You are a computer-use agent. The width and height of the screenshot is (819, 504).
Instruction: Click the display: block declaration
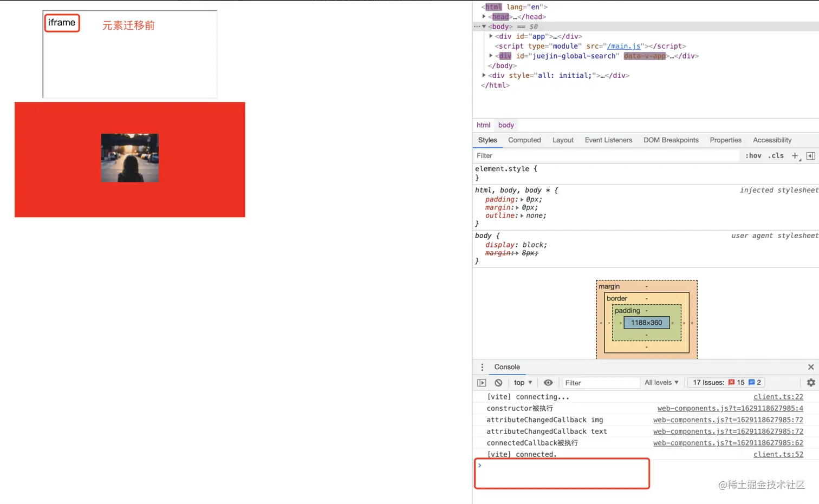pyautogui.click(x=516, y=245)
